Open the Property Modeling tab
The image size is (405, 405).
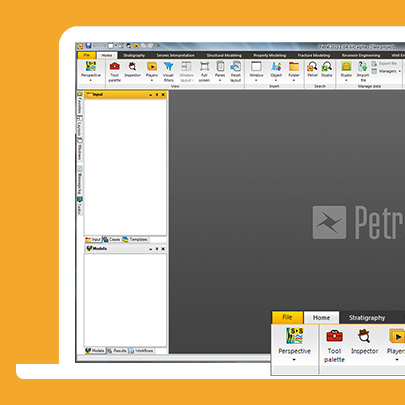(x=269, y=55)
